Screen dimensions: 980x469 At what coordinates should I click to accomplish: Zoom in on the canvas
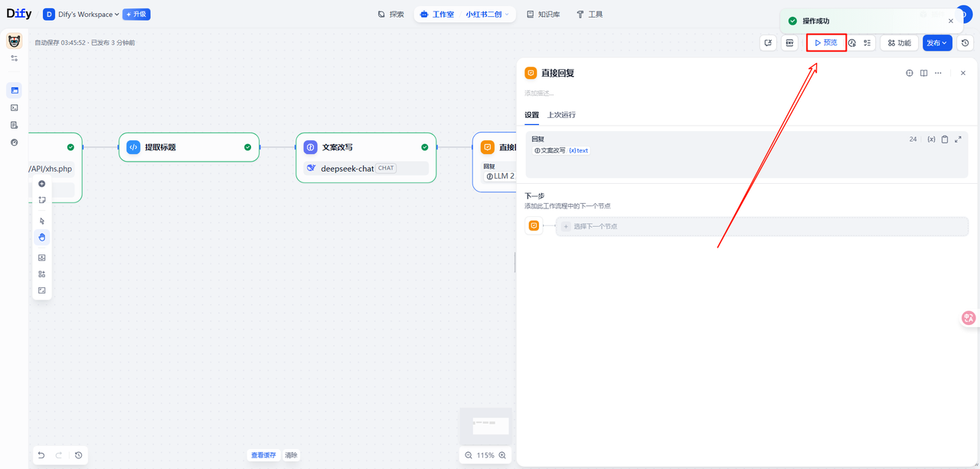tap(503, 455)
